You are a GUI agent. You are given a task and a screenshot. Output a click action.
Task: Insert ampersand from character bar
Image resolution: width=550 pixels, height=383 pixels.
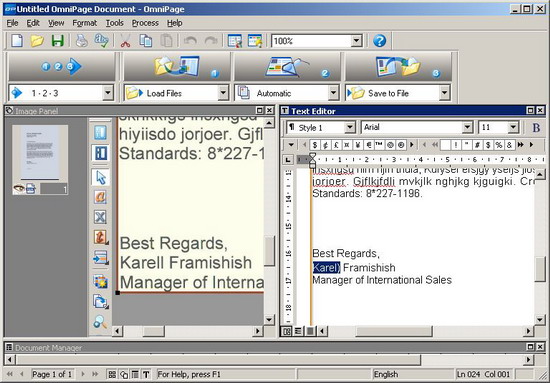click(509, 145)
